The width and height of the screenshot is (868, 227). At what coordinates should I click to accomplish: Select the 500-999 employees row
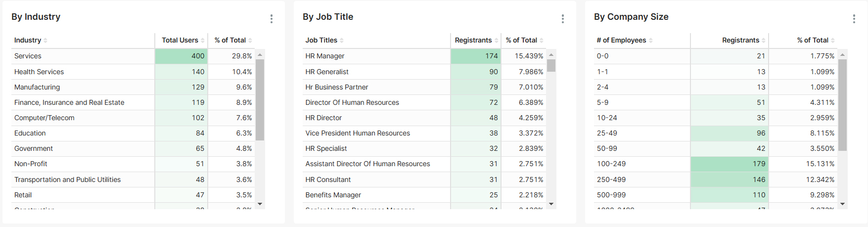(x=716, y=195)
